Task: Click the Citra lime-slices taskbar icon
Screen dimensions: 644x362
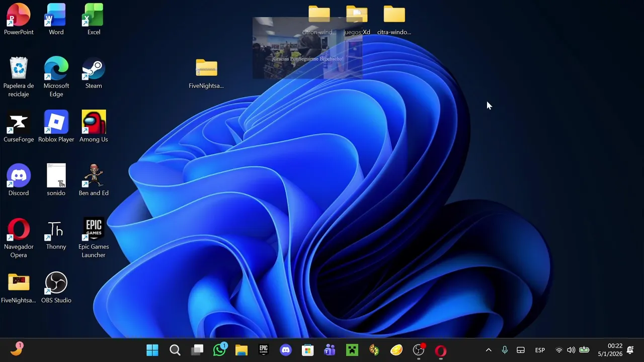Action: click(374, 350)
